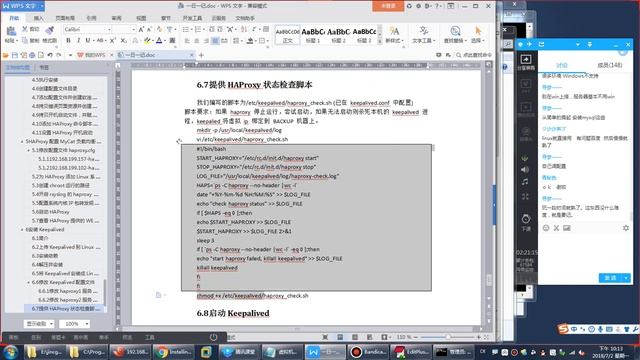Click the Send button in chat window
This screenshot has width=640, height=360.
click(611, 278)
